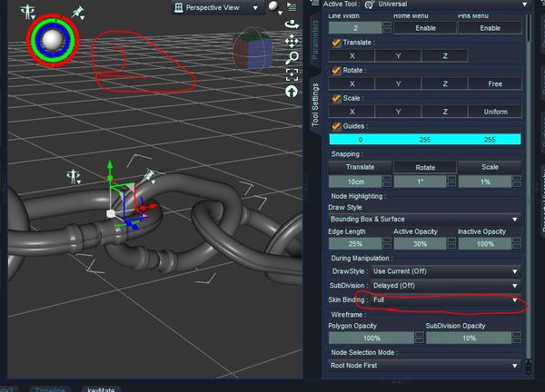Switch to the Tool Settings side tab
The height and width of the screenshot is (392, 545).
315,104
